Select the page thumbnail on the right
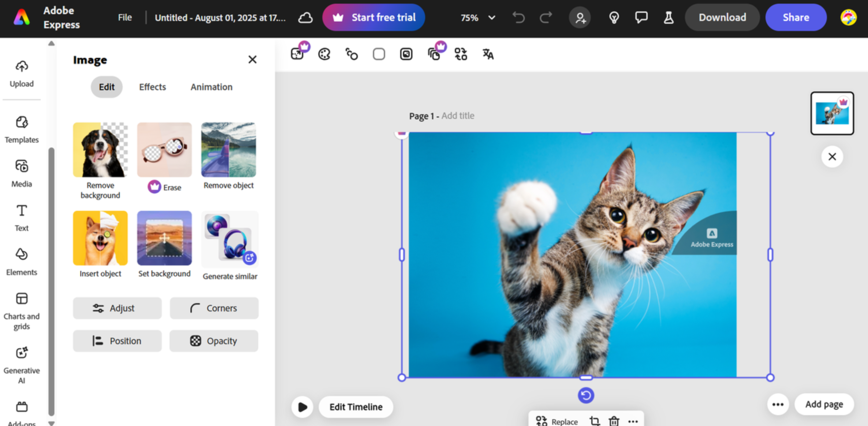The width and height of the screenshot is (868, 426). pos(832,113)
